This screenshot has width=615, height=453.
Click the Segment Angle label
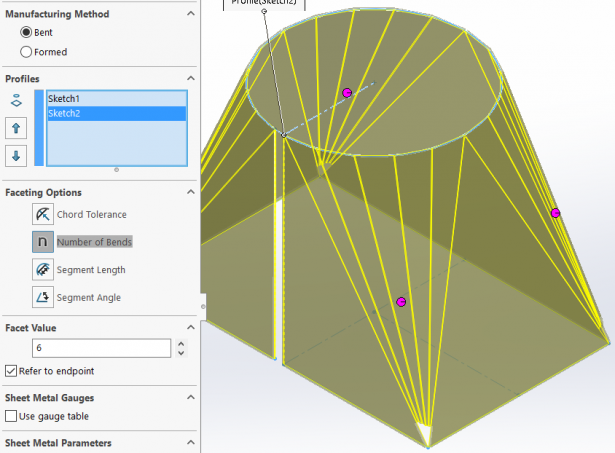(x=89, y=298)
